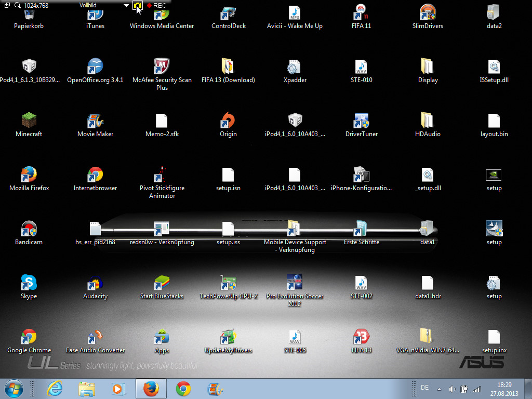Open the Erste Schritte shortcut
Viewport: 532px width, 399px height.
coord(362,233)
